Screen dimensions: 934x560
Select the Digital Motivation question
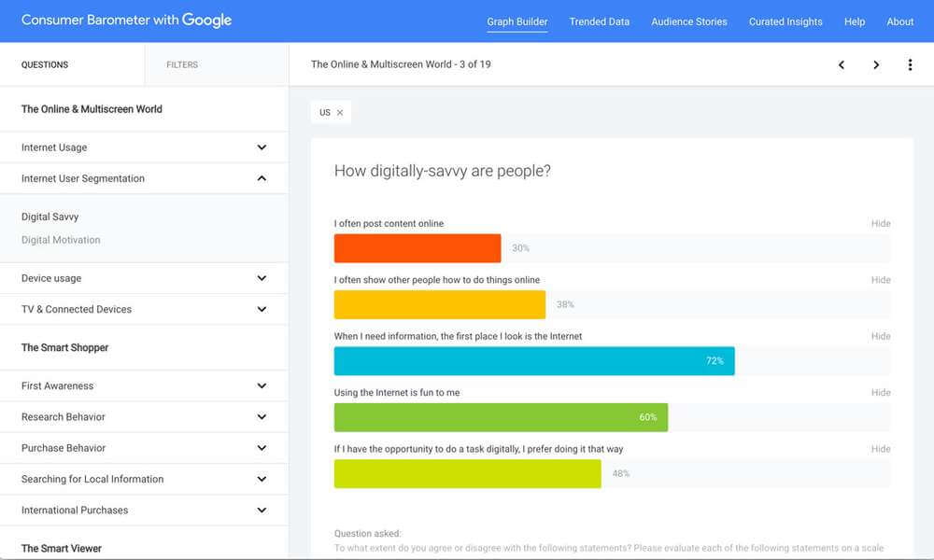pyautogui.click(x=61, y=240)
